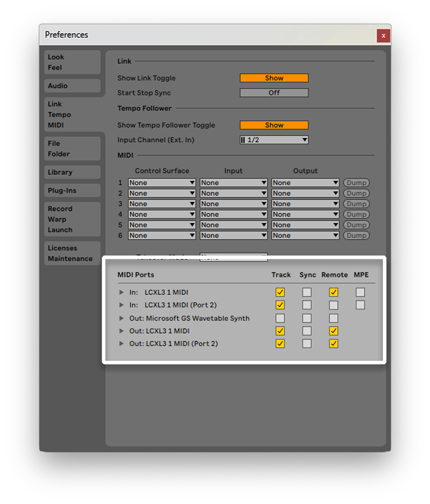Toggle Show Tempo Follower Toggle button
The width and height of the screenshot is (430, 504).
pyautogui.click(x=274, y=125)
